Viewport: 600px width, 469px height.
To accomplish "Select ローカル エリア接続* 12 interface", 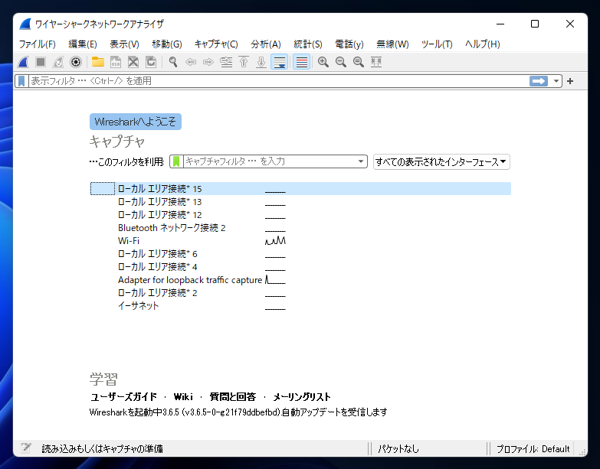I will pos(300,215).
